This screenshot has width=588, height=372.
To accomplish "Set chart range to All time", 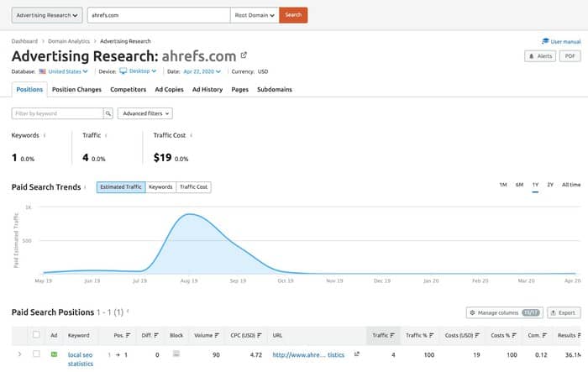I will [571, 185].
